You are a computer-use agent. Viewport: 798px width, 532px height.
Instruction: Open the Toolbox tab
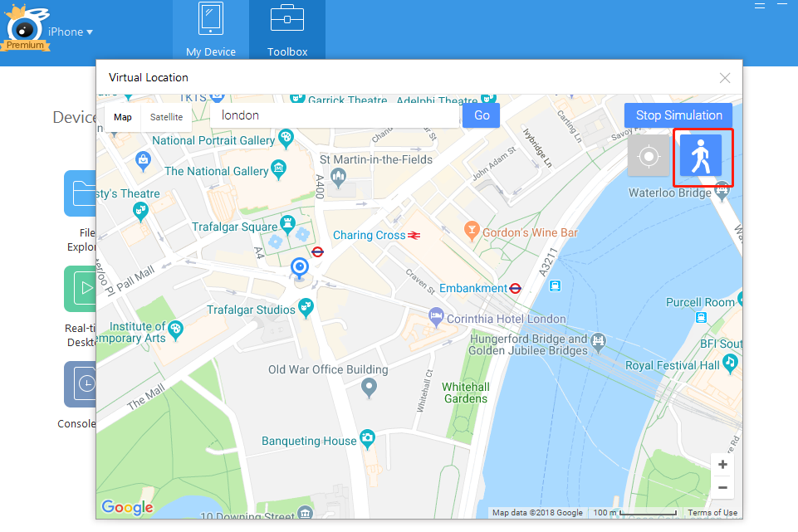(x=287, y=30)
